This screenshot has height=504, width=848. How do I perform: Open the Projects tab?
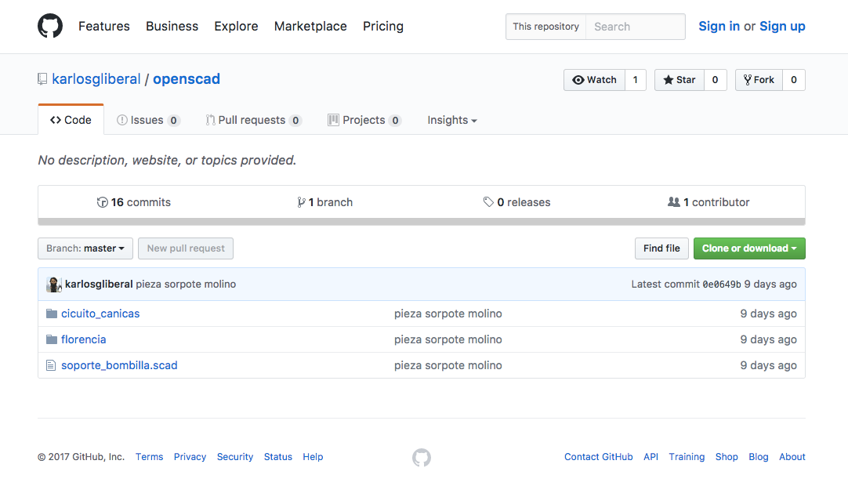pyautogui.click(x=364, y=120)
